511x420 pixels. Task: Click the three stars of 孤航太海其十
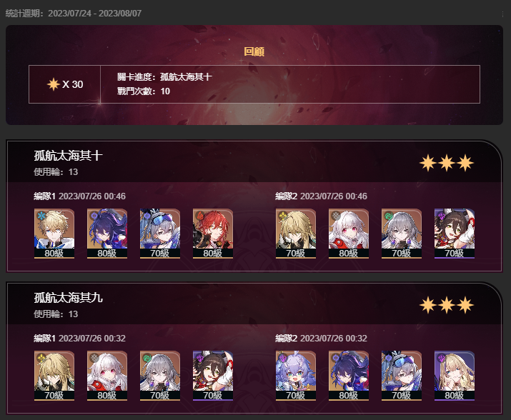(447, 163)
